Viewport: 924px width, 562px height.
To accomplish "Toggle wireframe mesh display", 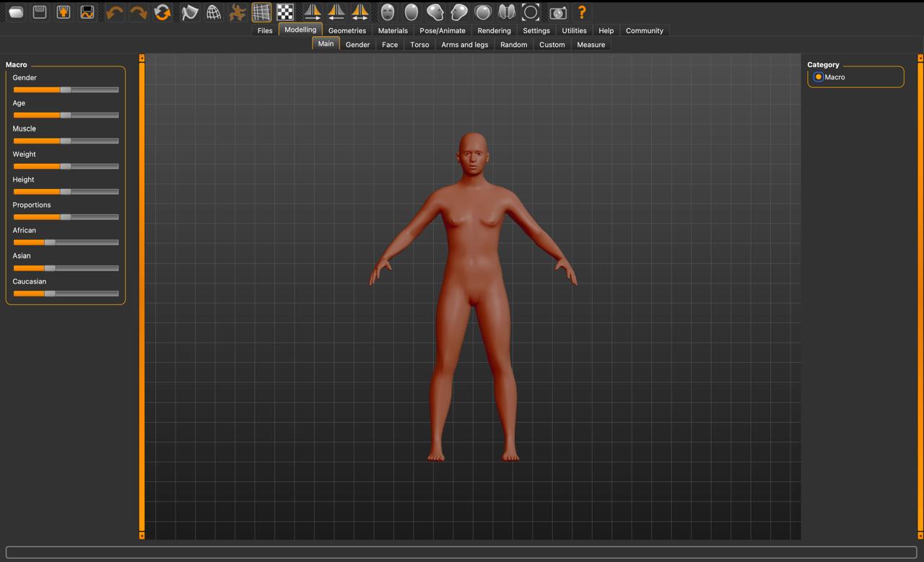I will (214, 12).
